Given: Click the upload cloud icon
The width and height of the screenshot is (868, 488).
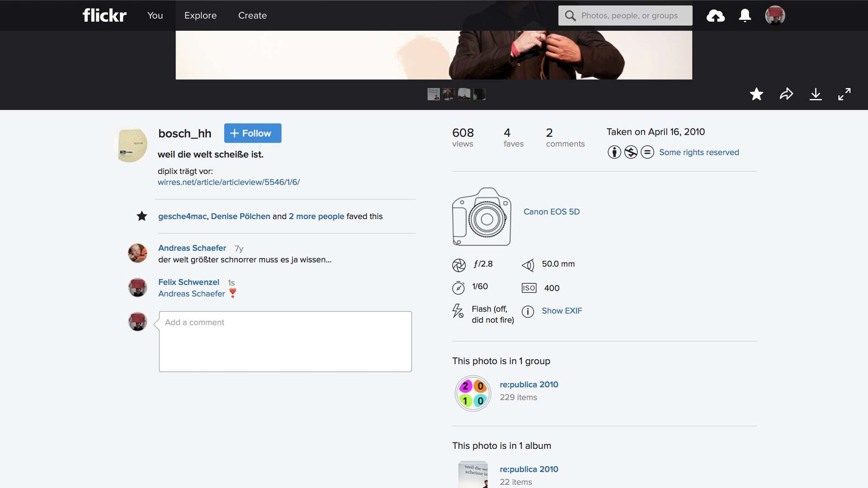Looking at the screenshot, I should pos(715,16).
